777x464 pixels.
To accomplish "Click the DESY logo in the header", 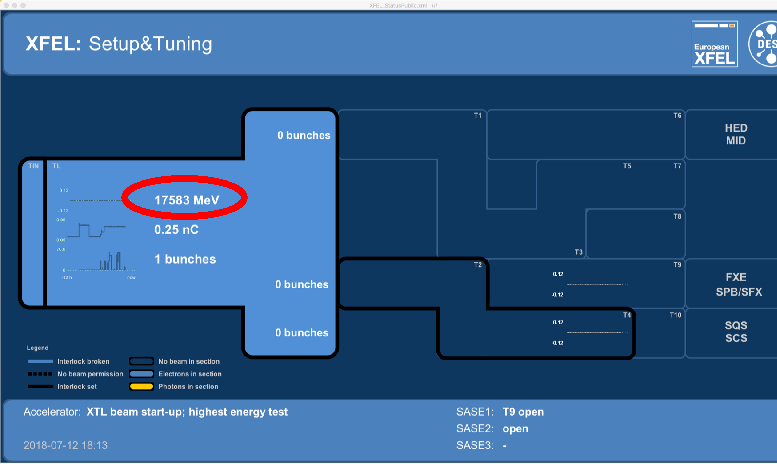I will click(x=765, y=43).
